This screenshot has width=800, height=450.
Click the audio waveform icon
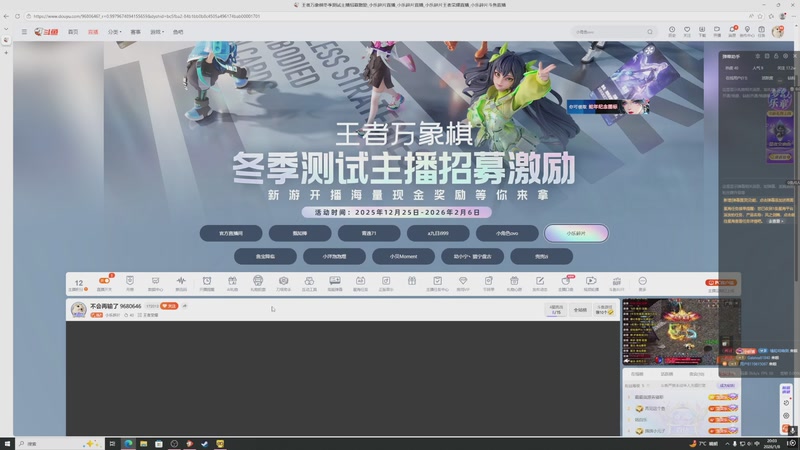click(181, 281)
